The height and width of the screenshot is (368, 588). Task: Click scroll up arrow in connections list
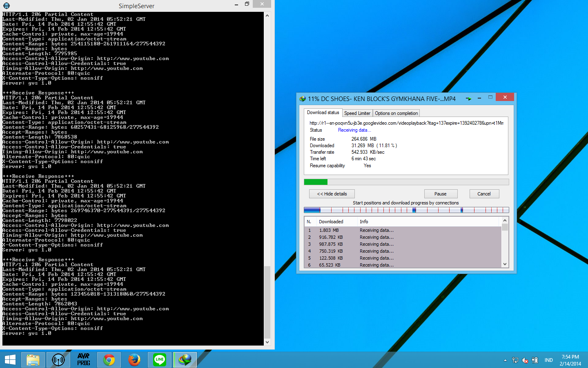tap(505, 221)
